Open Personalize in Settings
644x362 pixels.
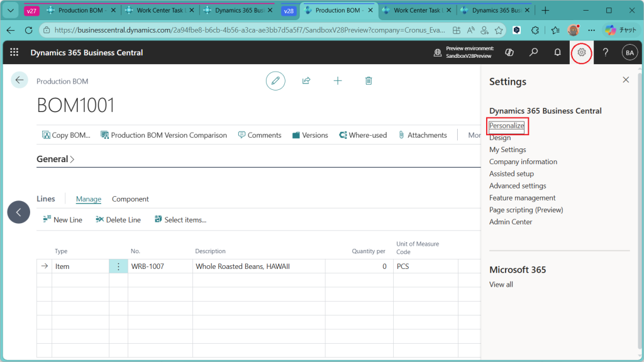click(506, 126)
